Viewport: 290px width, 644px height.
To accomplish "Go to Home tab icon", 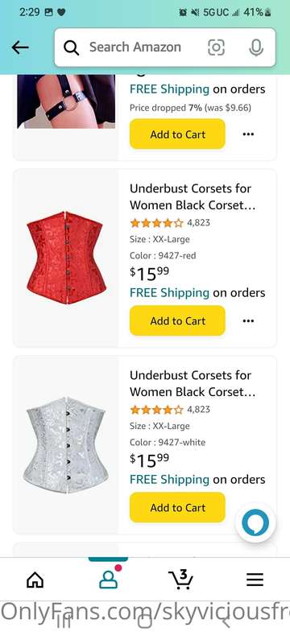I will point(35,580).
